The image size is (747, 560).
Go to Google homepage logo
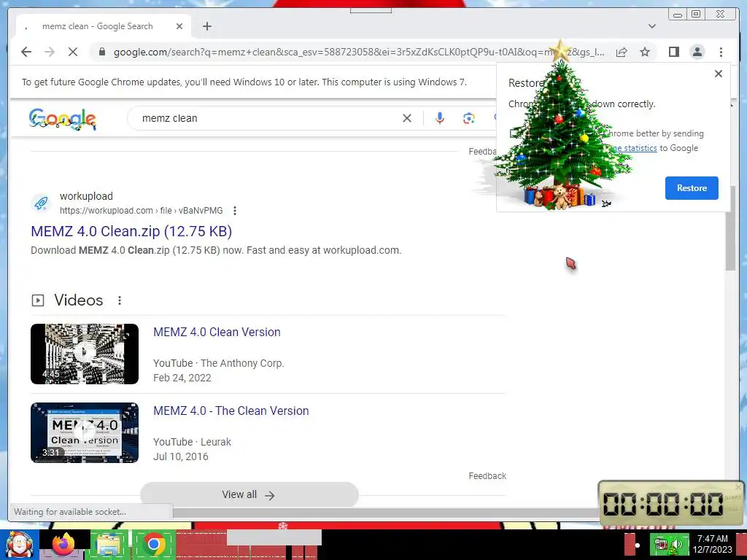pyautogui.click(x=63, y=119)
